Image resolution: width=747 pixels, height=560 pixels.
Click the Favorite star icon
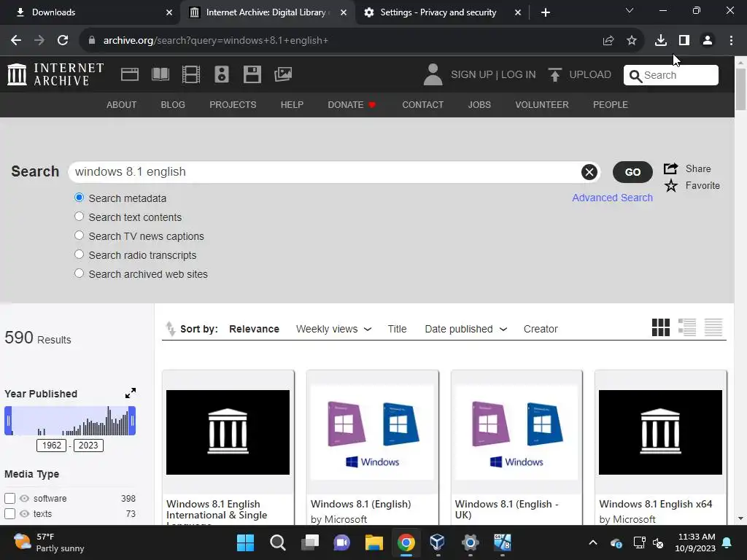point(671,186)
